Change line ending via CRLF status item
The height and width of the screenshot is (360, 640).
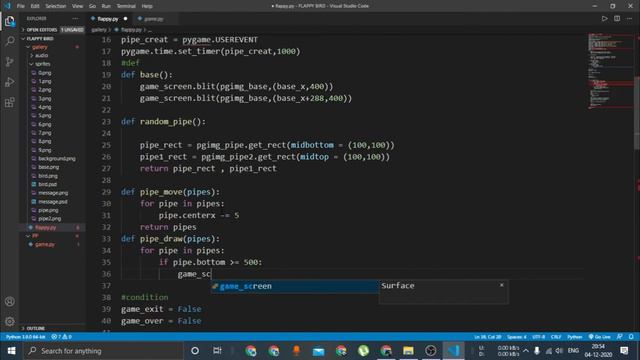pos(556,337)
